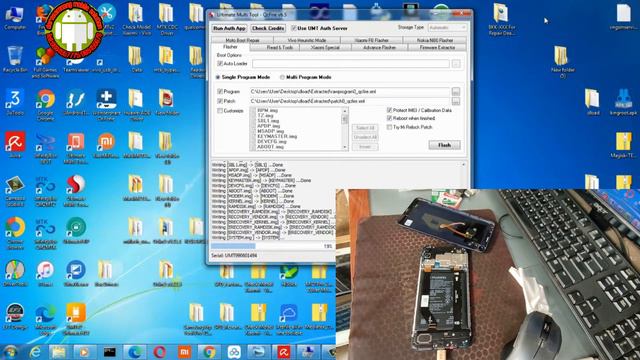This screenshot has height=360, width=640.
Task: Launch Microsoft Edge desktop shortcut
Action: point(45,319)
